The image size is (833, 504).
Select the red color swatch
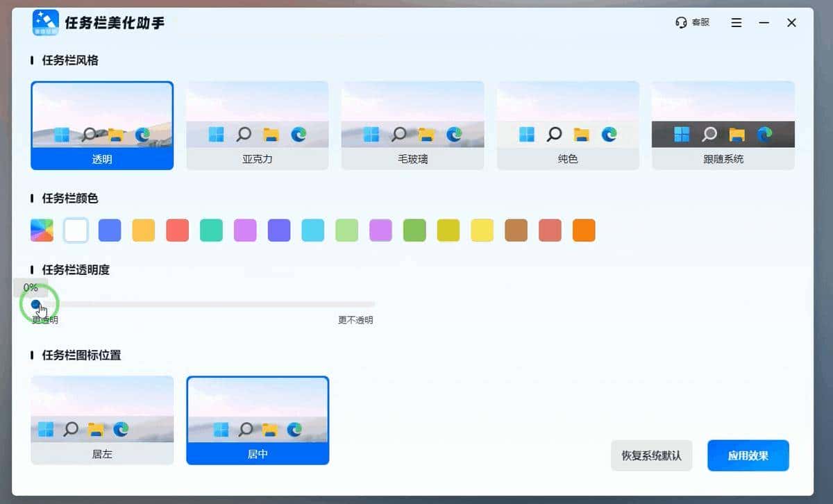click(177, 229)
